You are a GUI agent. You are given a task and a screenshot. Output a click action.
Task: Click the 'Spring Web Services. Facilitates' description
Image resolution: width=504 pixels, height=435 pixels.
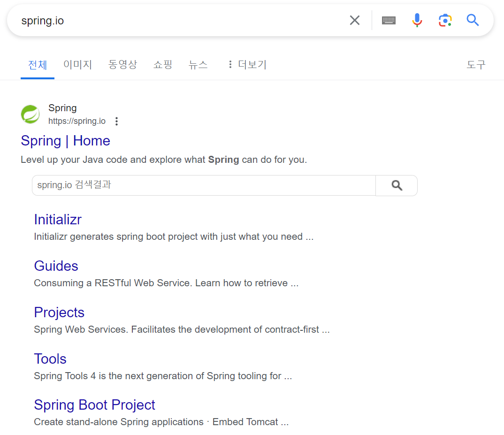182,329
